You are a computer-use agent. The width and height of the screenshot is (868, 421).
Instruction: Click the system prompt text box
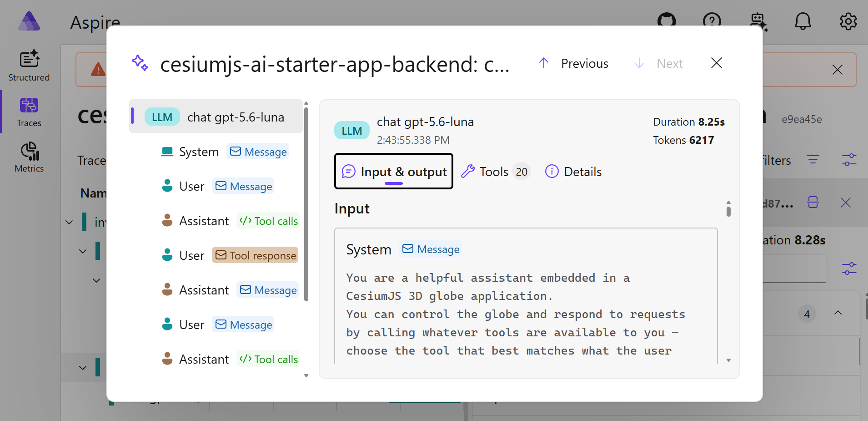(526, 296)
